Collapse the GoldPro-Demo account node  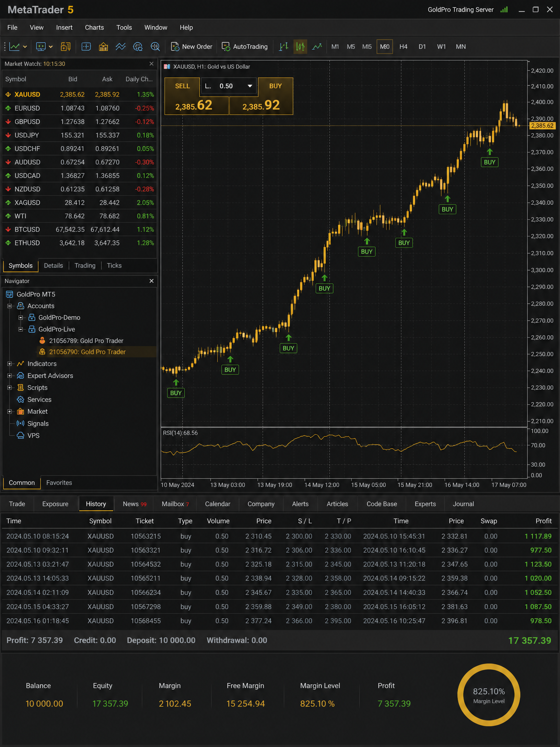pyautogui.click(x=21, y=318)
